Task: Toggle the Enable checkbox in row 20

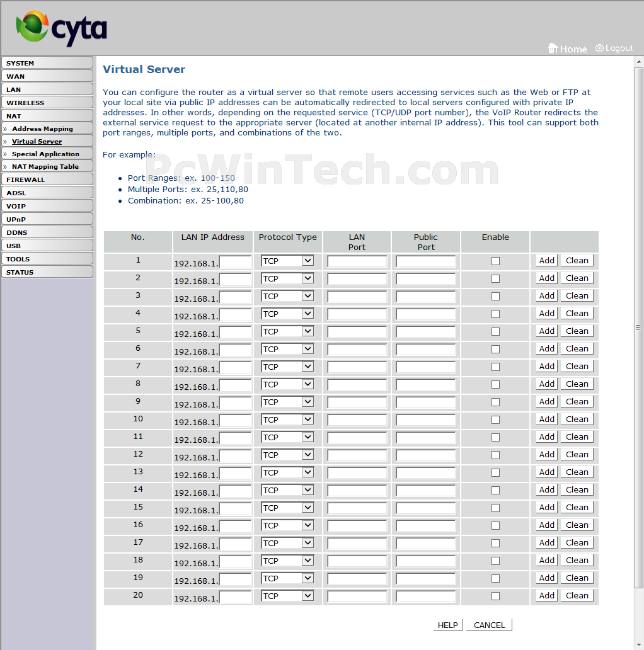Action: 495,596
